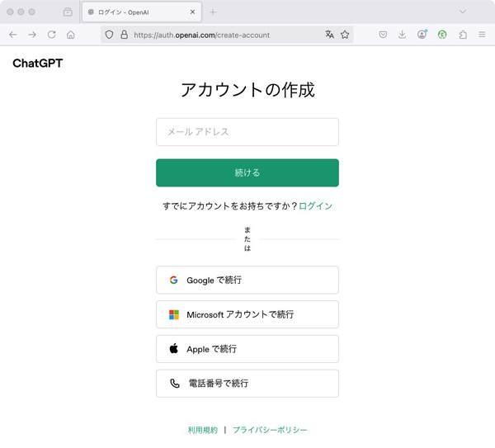The image size is (495, 448).
Task: Open the extensions puzzle icon
Action: point(462,35)
